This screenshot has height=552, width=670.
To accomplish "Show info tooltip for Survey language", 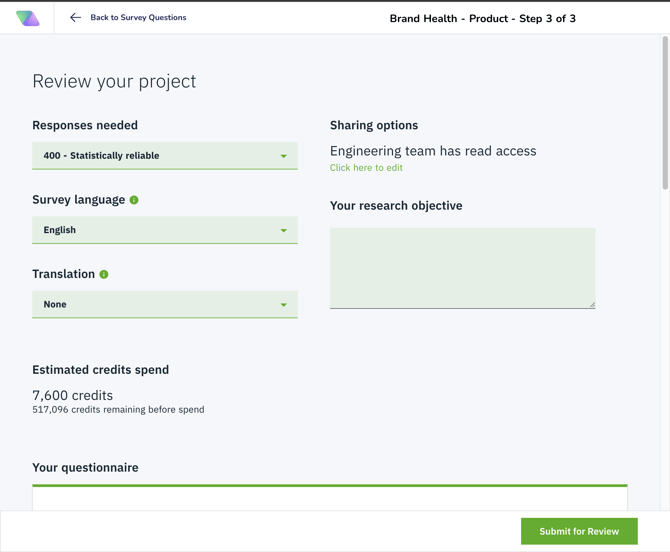I will pyautogui.click(x=134, y=200).
